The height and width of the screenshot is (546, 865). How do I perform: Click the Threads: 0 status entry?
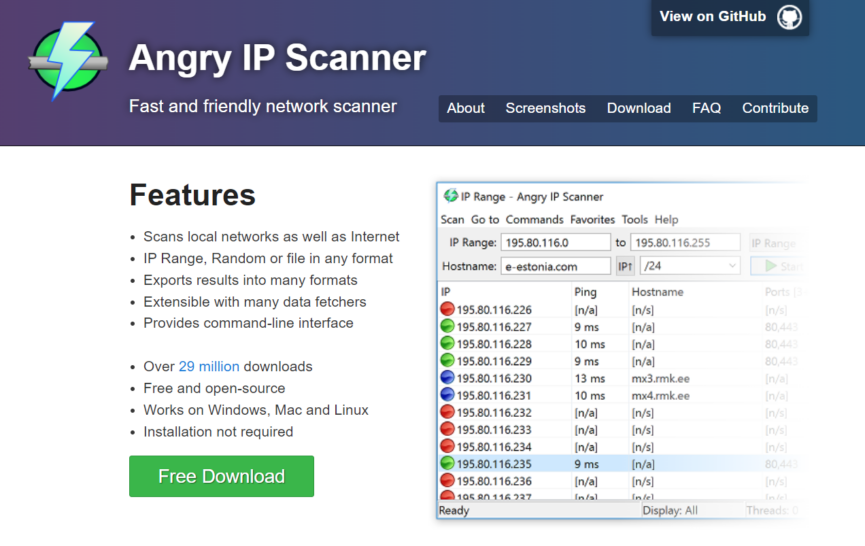point(772,510)
